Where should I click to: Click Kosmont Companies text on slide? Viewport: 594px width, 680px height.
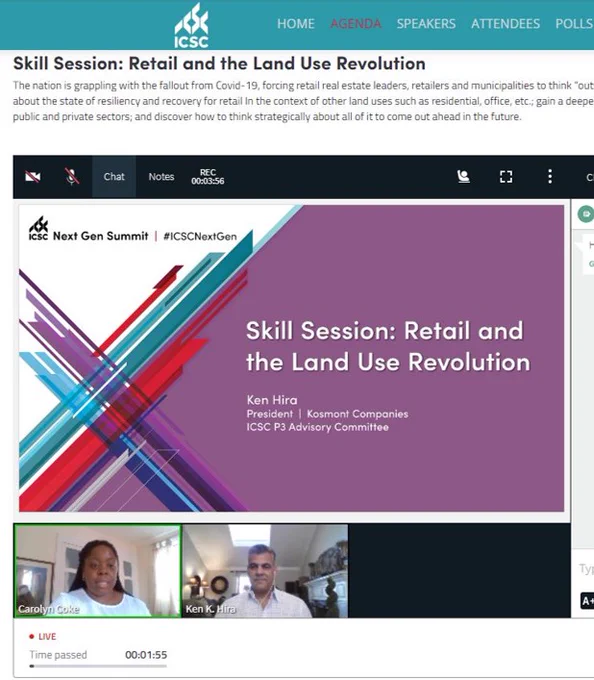[357, 414]
